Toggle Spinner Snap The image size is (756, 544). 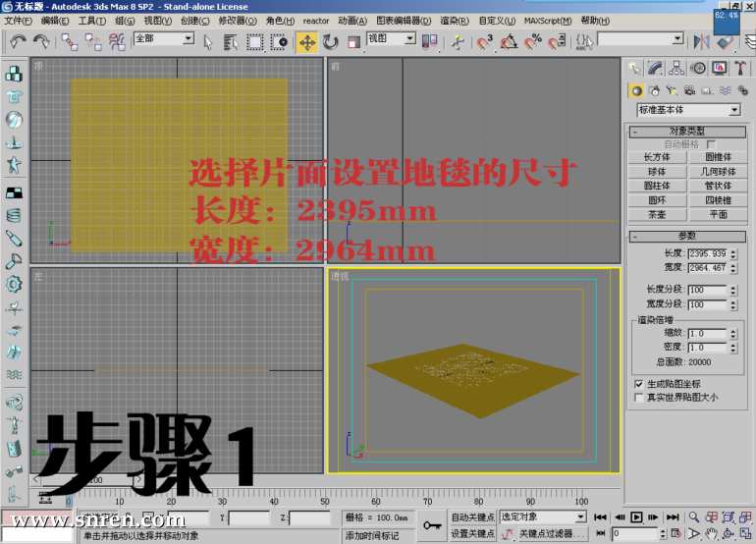coord(557,42)
